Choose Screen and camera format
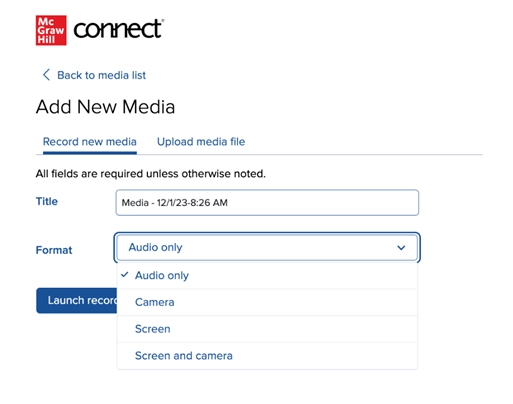The width and height of the screenshot is (513, 404). coord(267,356)
